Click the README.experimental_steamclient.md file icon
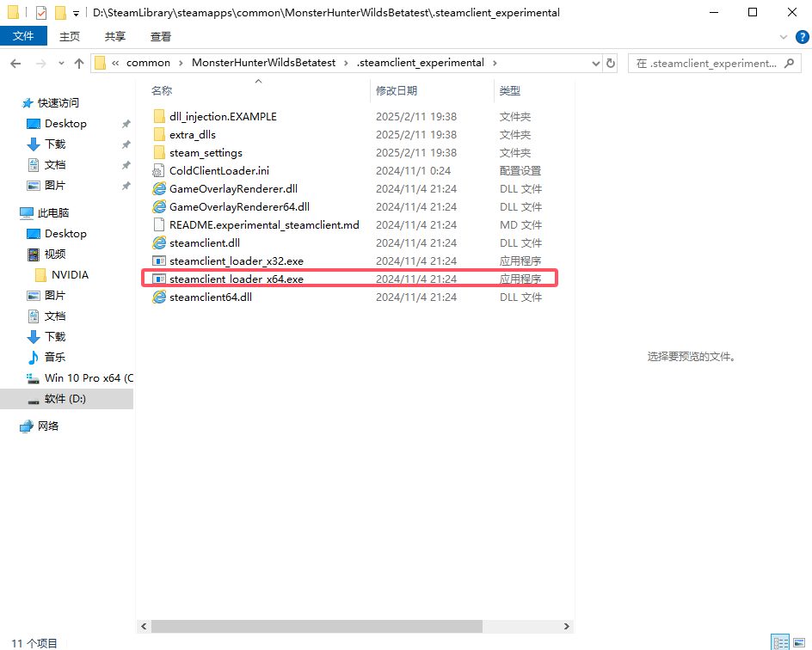This screenshot has height=650, width=812. (159, 225)
